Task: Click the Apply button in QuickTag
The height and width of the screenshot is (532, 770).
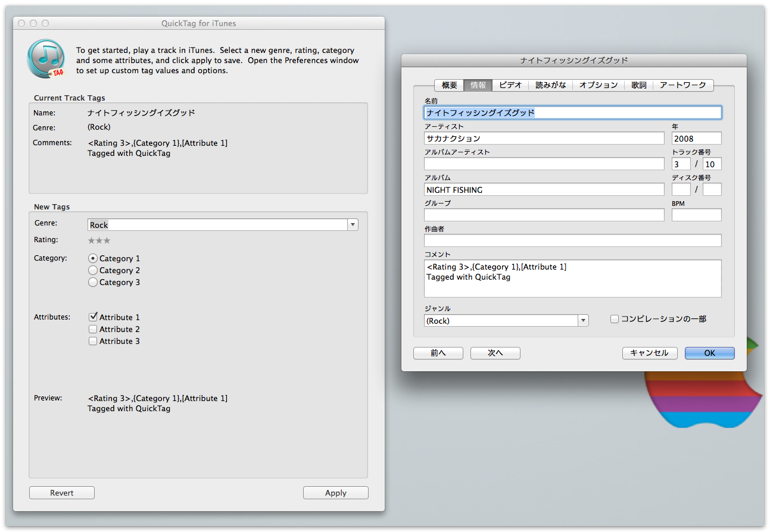Action: point(336,493)
